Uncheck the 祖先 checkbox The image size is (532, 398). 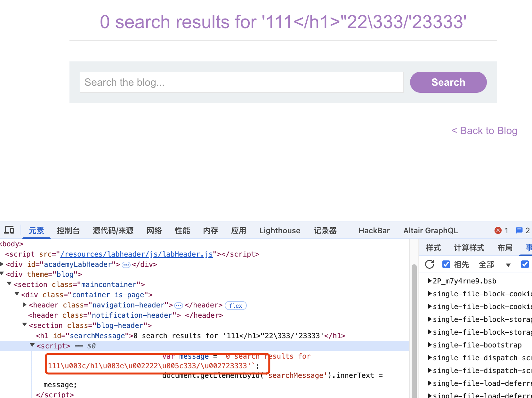446,264
